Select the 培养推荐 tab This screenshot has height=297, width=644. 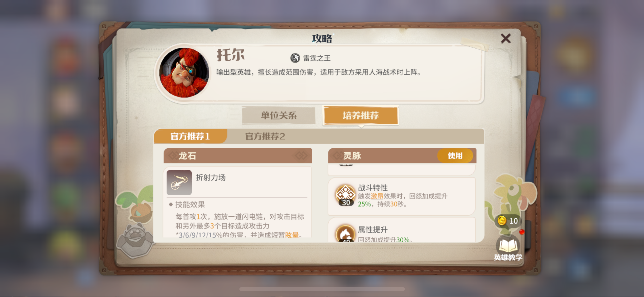click(x=361, y=115)
